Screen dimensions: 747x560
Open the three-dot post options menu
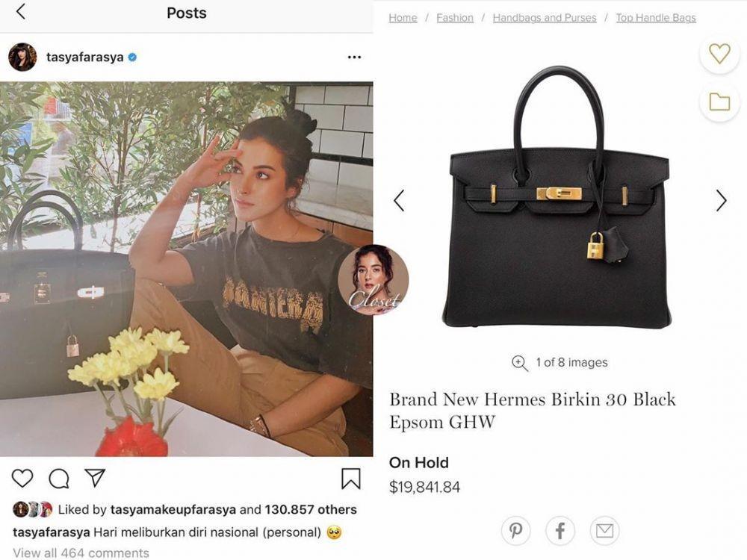click(354, 57)
